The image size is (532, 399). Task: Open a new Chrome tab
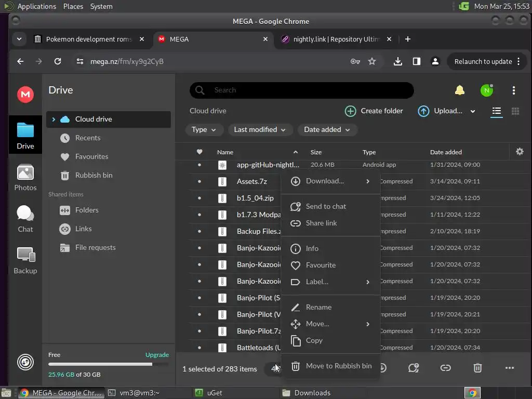[x=407, y=39]
